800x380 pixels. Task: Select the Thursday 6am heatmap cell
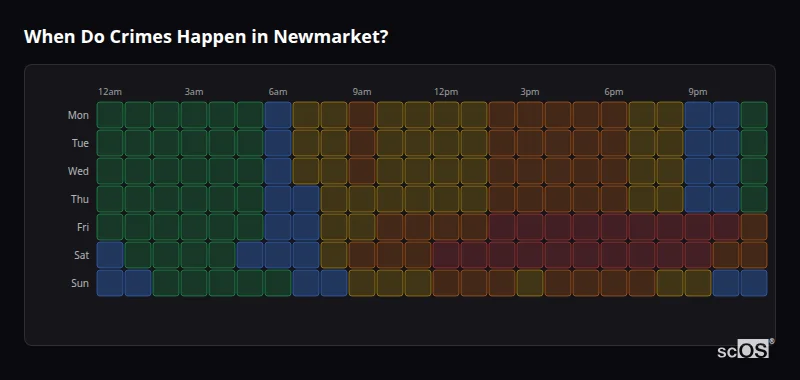[x=278, y=199]
